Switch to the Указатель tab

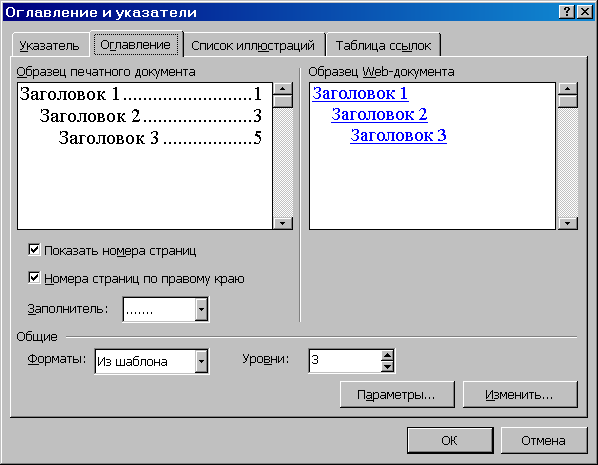50,46
